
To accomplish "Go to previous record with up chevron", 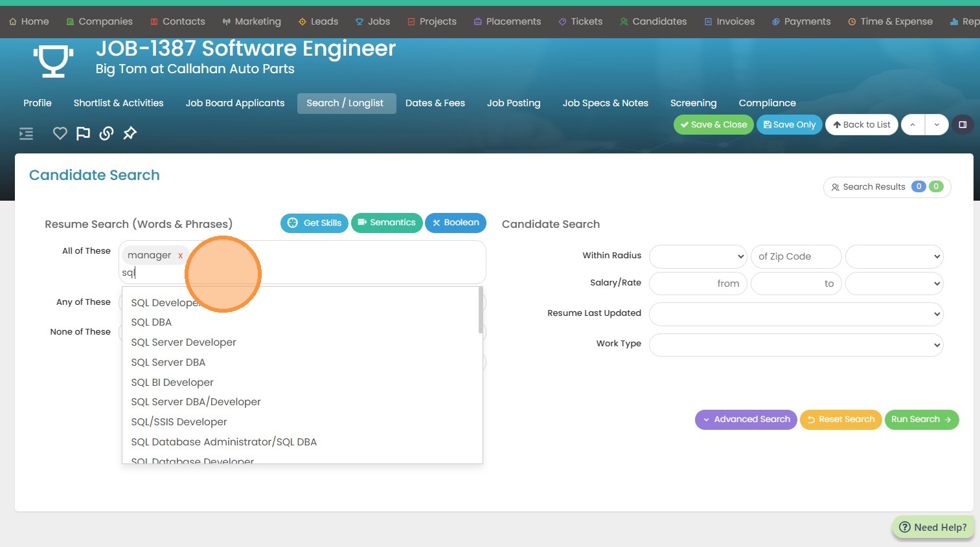I will [913, 124].
